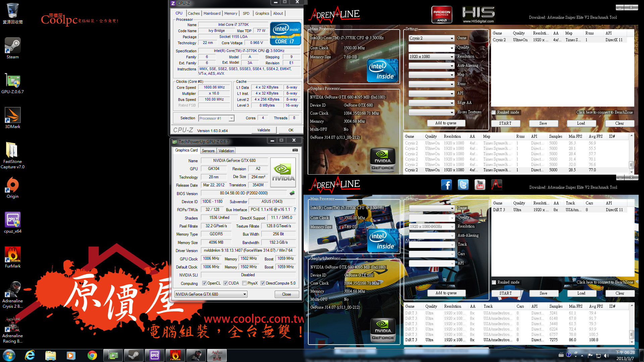
Task: Click the Windows Start orb
Action: [x=9, y=355]
